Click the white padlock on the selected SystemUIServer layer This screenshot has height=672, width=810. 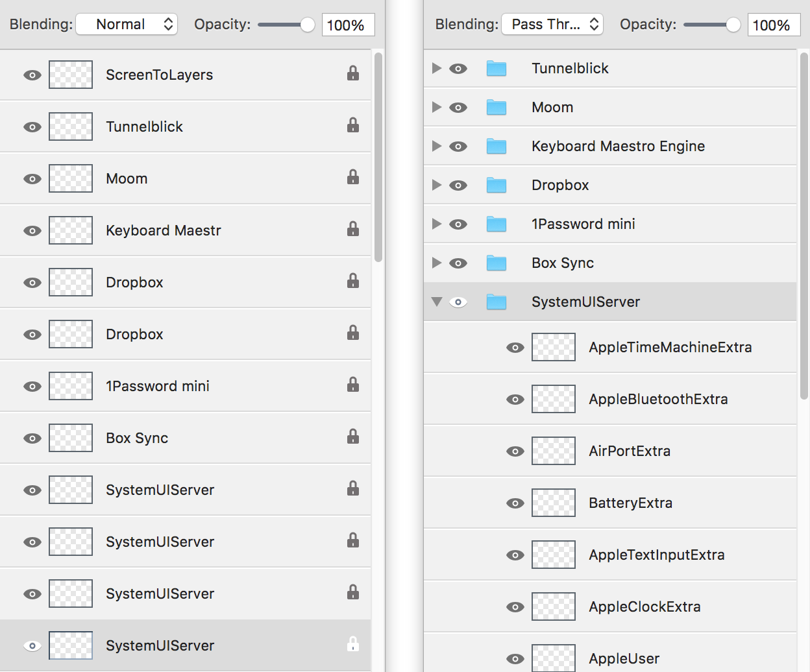tap(353, 644)
